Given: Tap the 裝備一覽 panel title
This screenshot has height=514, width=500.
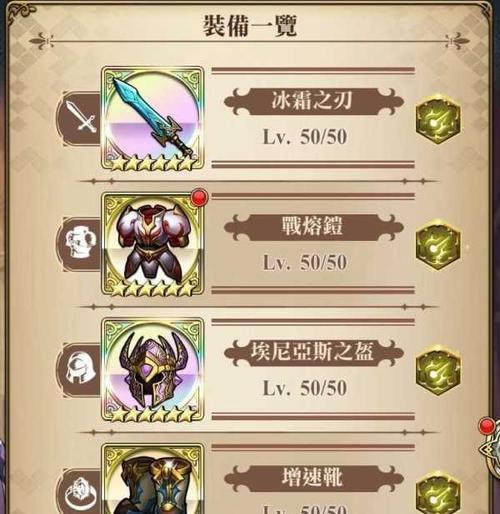Looking at the screenshot, I should coord(250,25).
